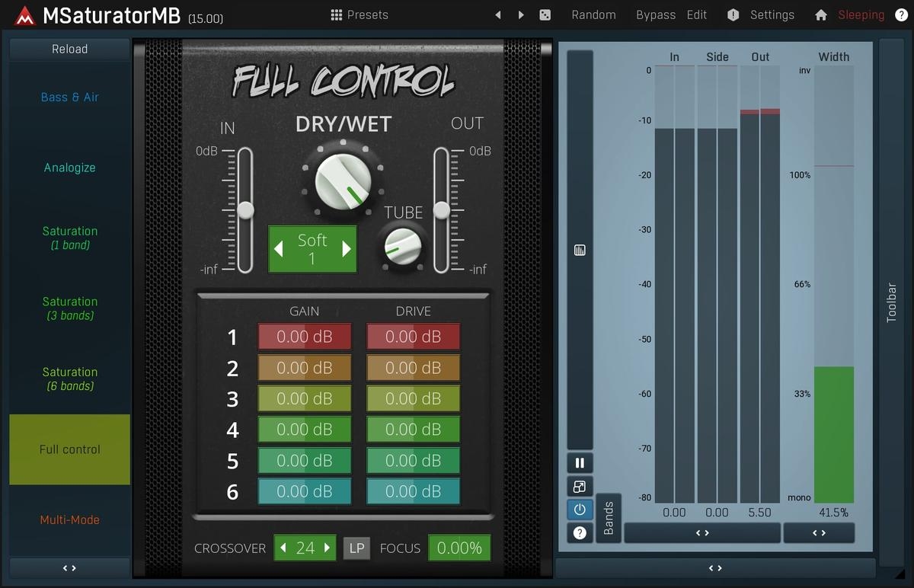Toggle the Bypass button

click(x=655, y=15)
